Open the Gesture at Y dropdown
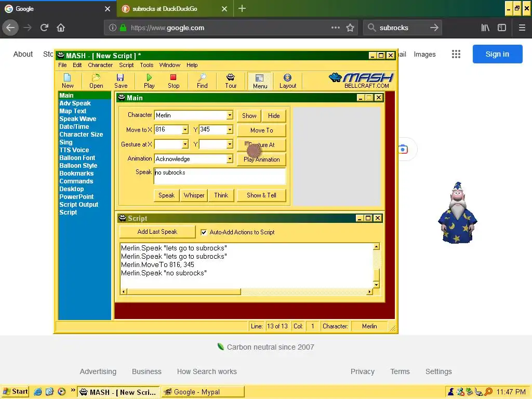Image resolution: width=532 pixels, height=399 pixels. click(230, 144)
